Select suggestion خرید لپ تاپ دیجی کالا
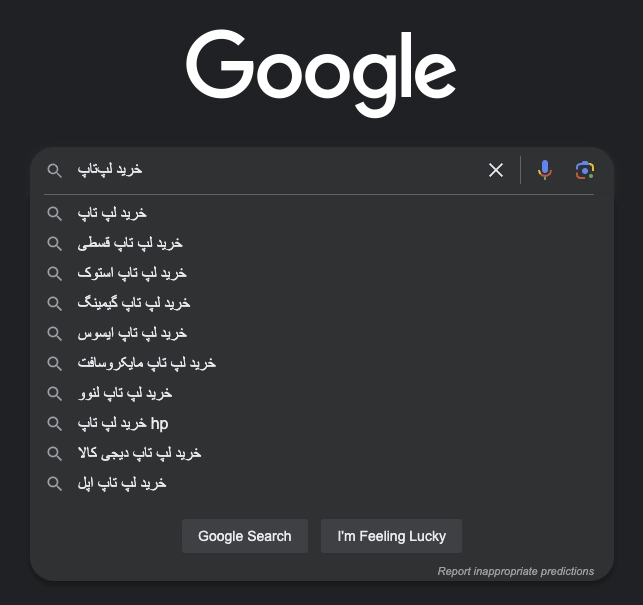Viewport: 643px width, 605px height. click(320, 453)
